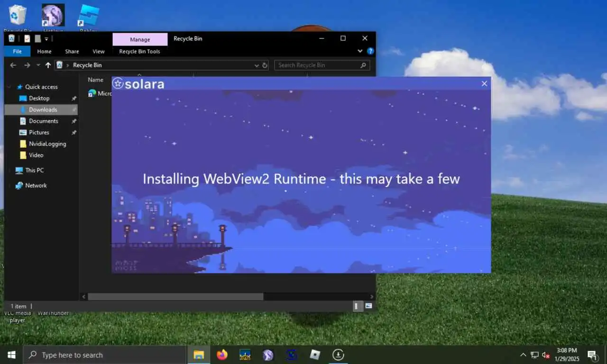Click the Recycle Bin title bar icon

tap(11, 39)
